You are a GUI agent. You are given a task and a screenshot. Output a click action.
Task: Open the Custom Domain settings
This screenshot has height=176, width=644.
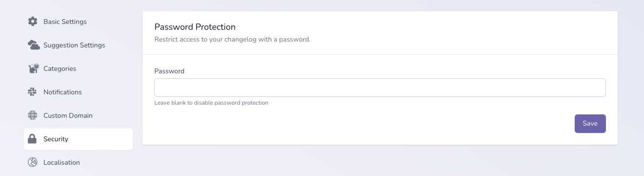78,115
